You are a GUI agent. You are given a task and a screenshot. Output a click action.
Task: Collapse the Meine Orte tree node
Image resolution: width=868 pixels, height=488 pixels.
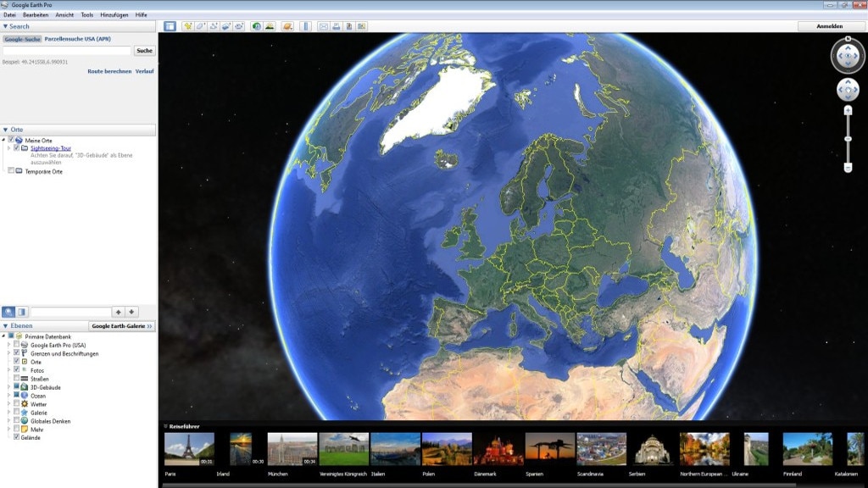click(3, 140)
